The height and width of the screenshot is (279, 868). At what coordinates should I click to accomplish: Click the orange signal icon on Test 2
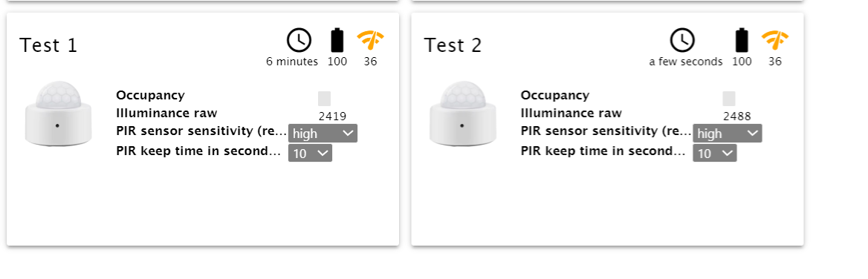click(775, 40)
